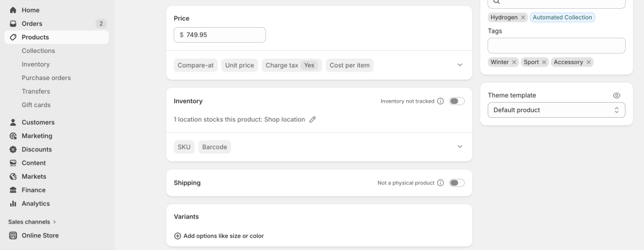Click the Tags input field

pos(557,45)
